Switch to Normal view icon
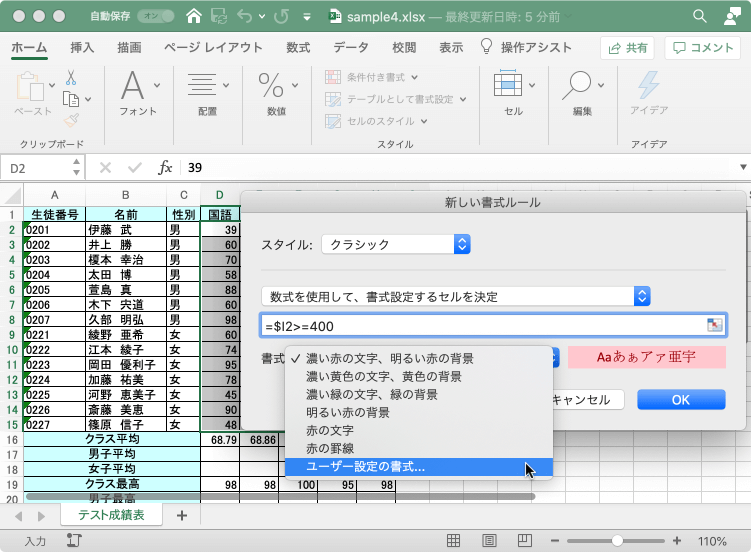Viewport: 751px width, 552px height. [453, 541]
